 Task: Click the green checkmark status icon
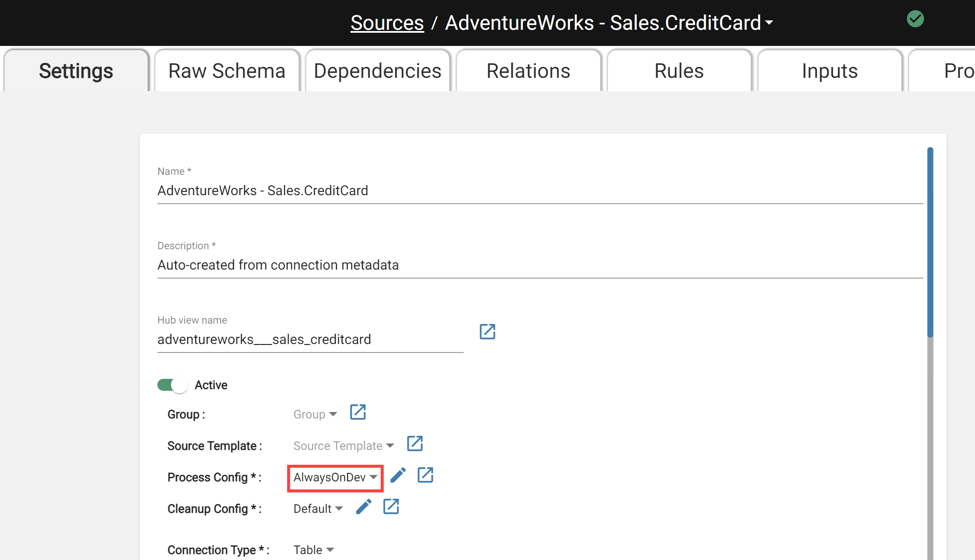[x=915, y=19]
